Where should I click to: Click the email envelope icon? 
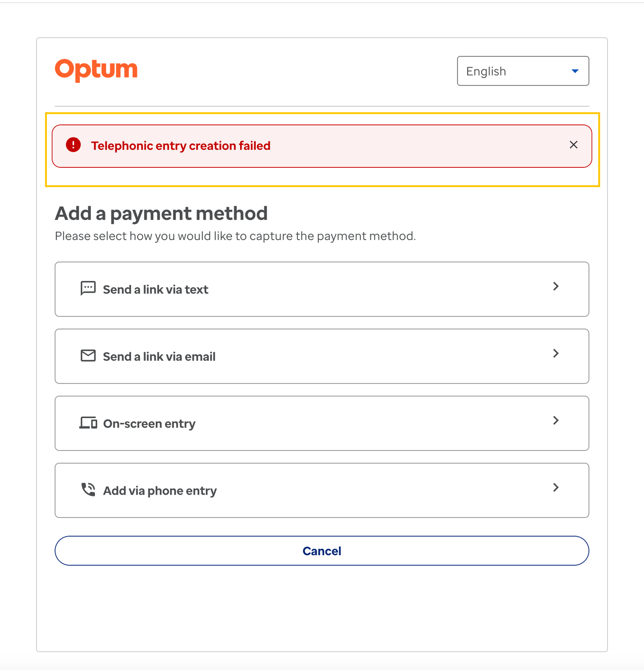(x=88, y=356)
